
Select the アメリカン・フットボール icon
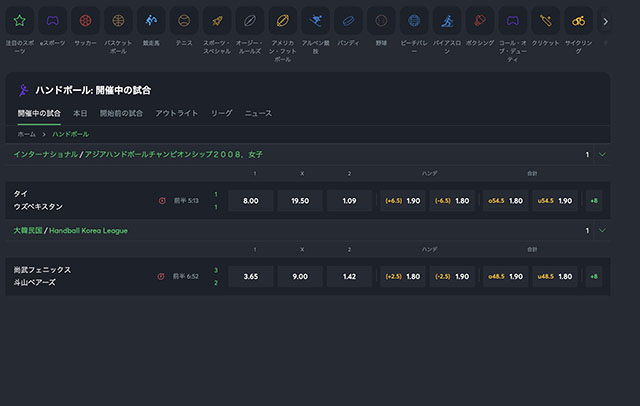pos(282,20)
